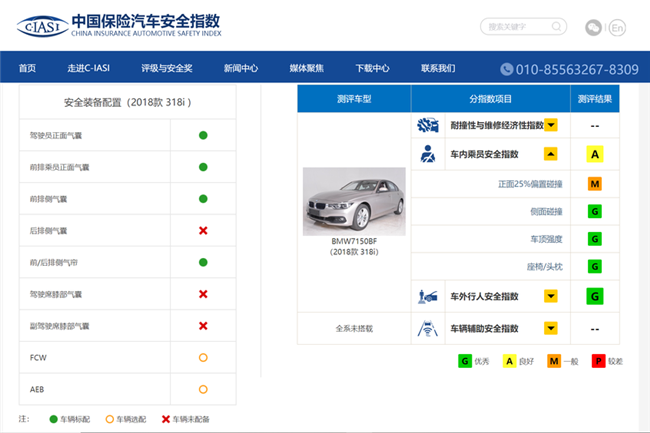Click the pedestrian safety index icon
This screenshot has width=650, height=433.
coord(428,296)
